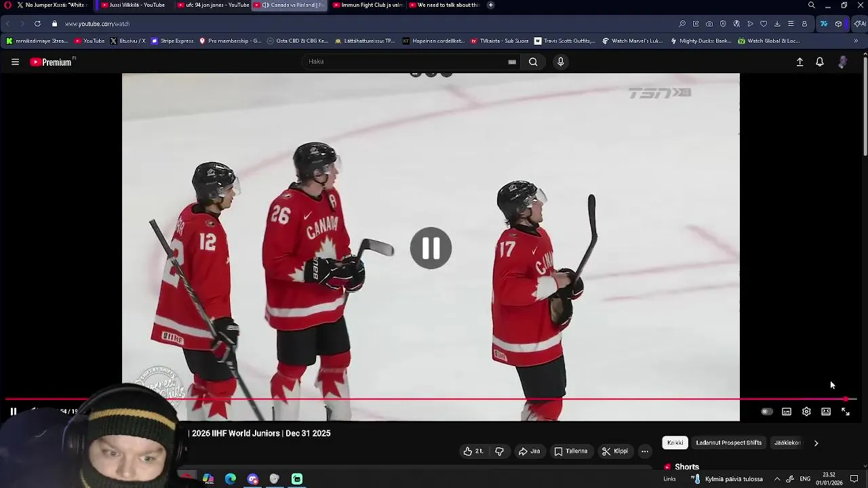Switch to the ufc 94 jon jones tab
The height and width of the screenshot is (488, 868).
click(214, 5)
